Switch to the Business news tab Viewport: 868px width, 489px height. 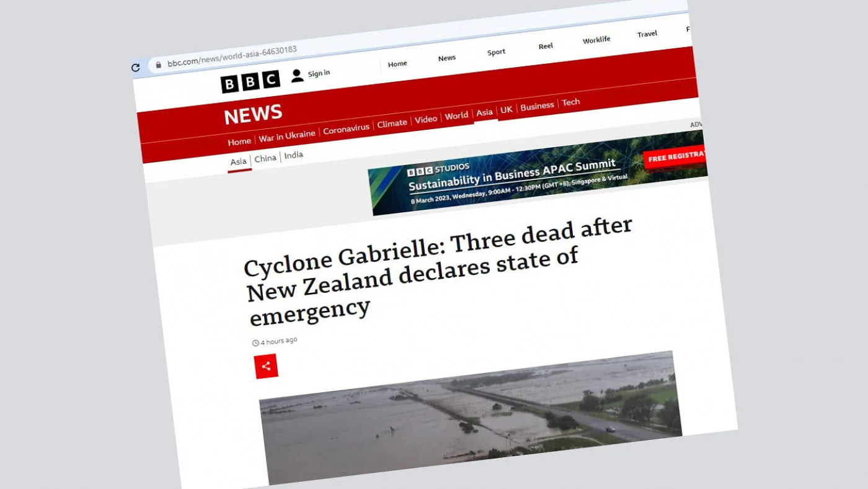click(537, 106)
